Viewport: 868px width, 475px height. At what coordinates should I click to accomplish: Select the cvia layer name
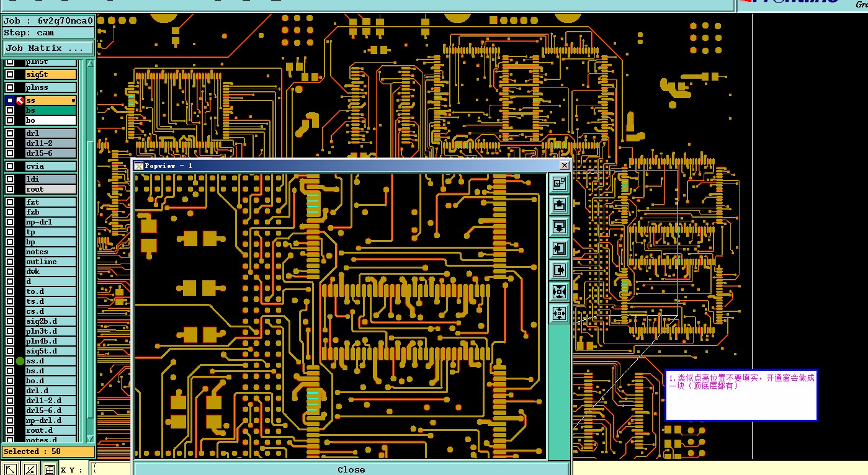pos(51,166)
